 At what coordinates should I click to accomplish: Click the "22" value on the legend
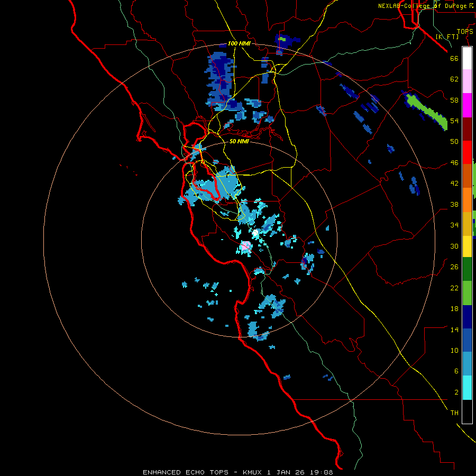[x=454, y=288]
